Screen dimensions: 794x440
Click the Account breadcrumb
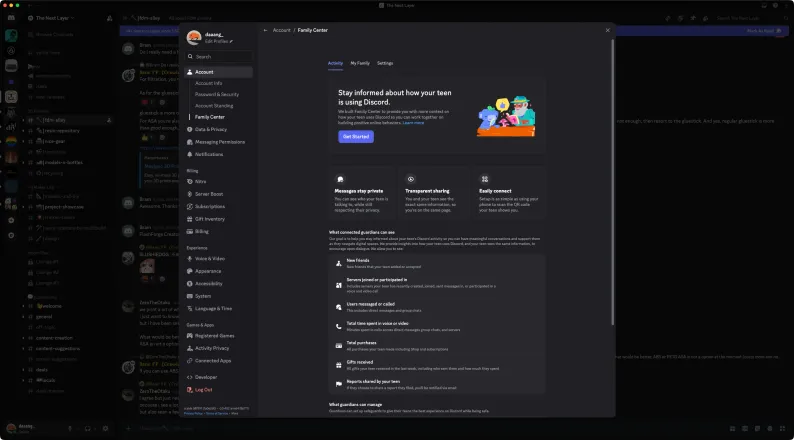[282, 30]
